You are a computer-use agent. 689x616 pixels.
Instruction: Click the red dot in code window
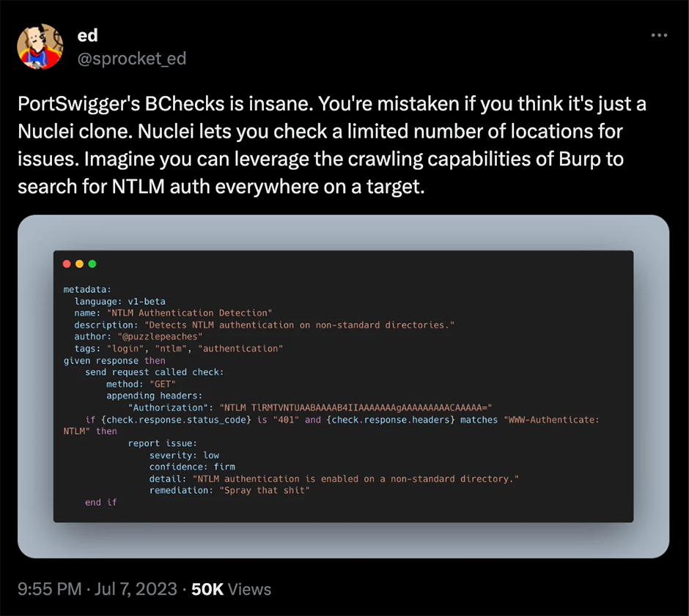click(67, 264)
